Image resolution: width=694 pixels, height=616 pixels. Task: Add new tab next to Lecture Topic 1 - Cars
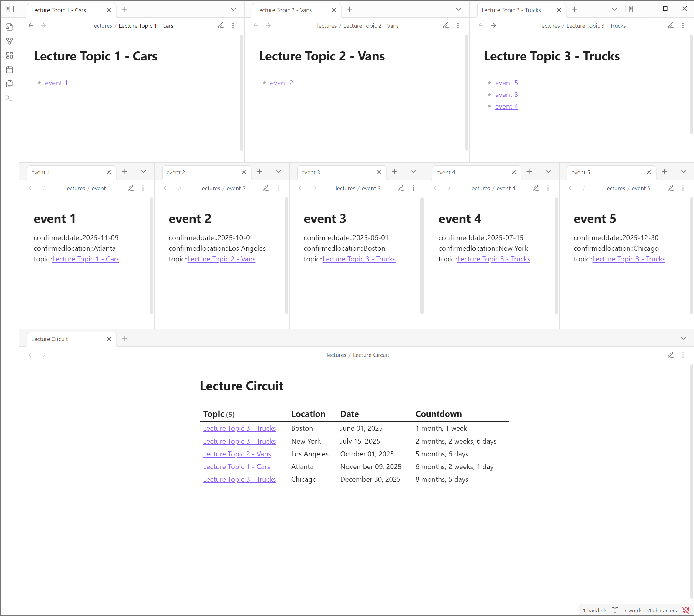click(x=124, y=9)
